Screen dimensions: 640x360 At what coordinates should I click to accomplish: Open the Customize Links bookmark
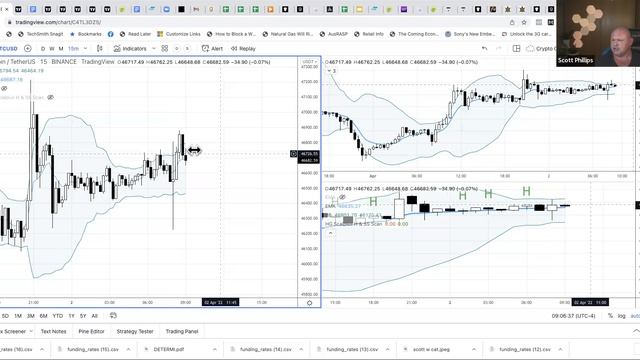point(178,34)
